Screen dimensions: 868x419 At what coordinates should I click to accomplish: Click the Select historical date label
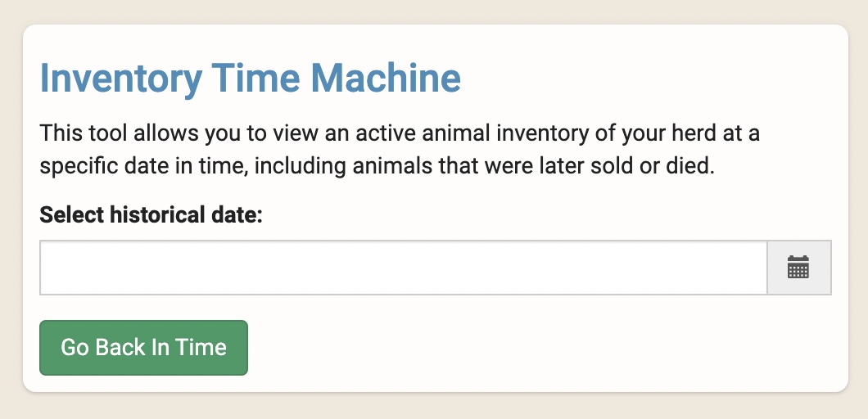151,215
